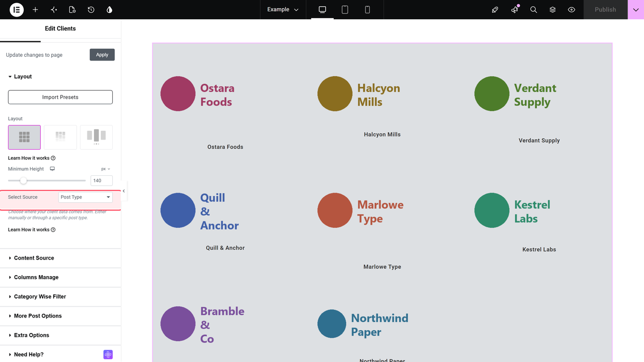The width and height of the screenshot is (644, 362).
Task: Collapse the editor panel with side arrow
Action: tap(124, 191)
